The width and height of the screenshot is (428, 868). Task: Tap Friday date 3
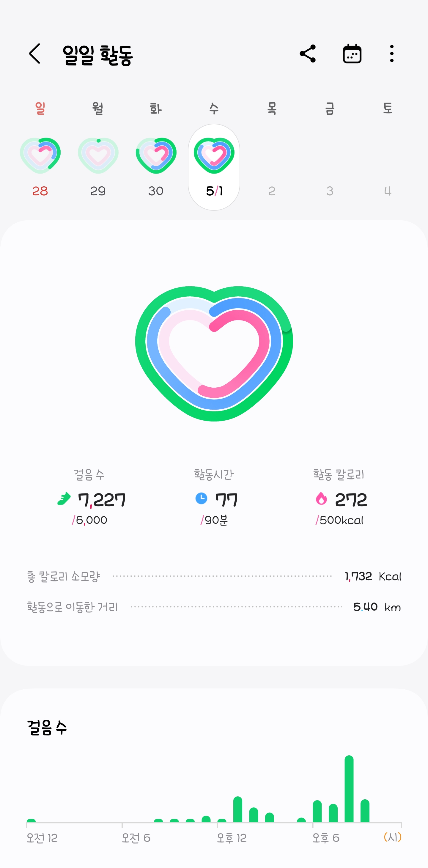pyautogui.click(x=330, y=191)
